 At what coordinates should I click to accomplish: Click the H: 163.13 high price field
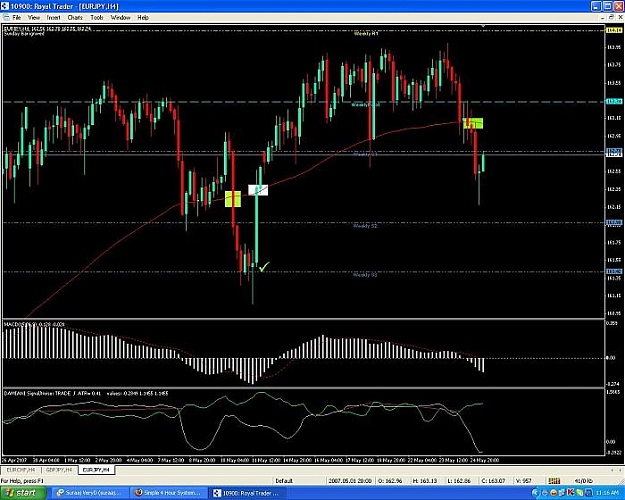[x=426, y=481]
